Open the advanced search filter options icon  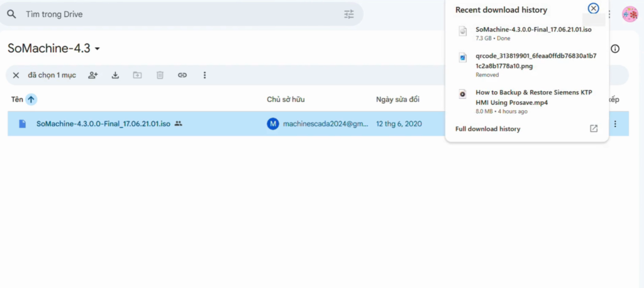pos(349,14)
